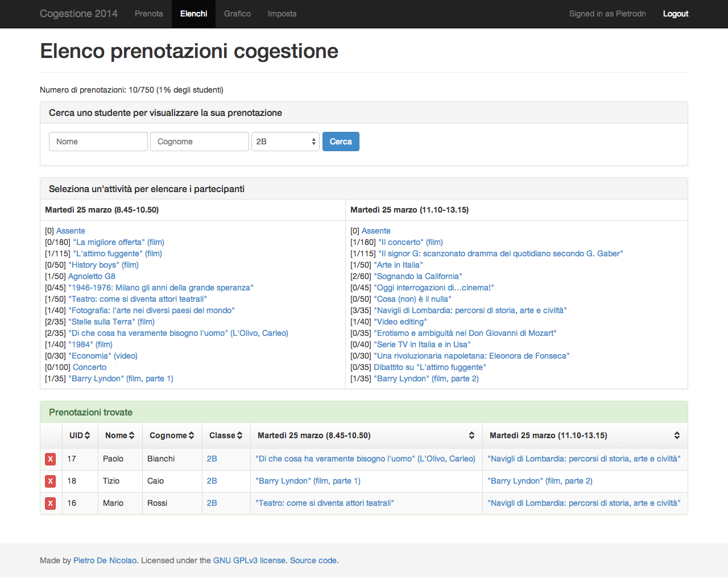This screenshot has height=578, width=728.
Task: Open "Una rivoluzionaria napoletana: Eleonora de Fonseca"
Action: (x=471, y=356)
